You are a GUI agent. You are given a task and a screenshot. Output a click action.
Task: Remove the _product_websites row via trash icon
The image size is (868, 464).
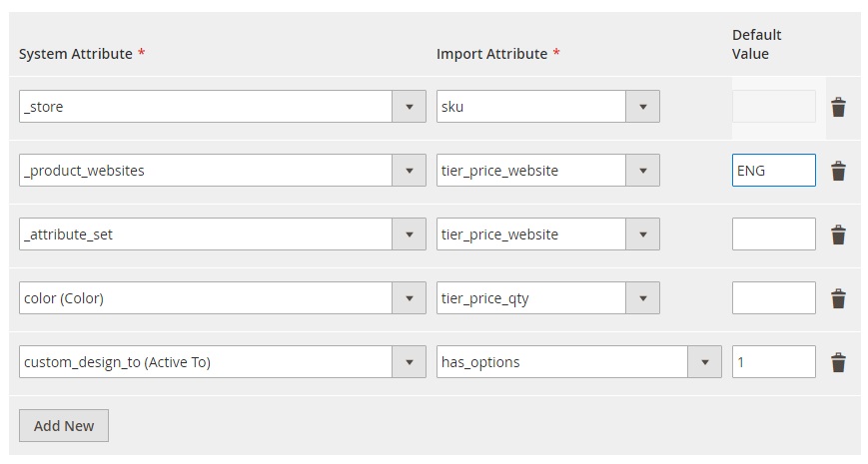[x=839, y=171]
